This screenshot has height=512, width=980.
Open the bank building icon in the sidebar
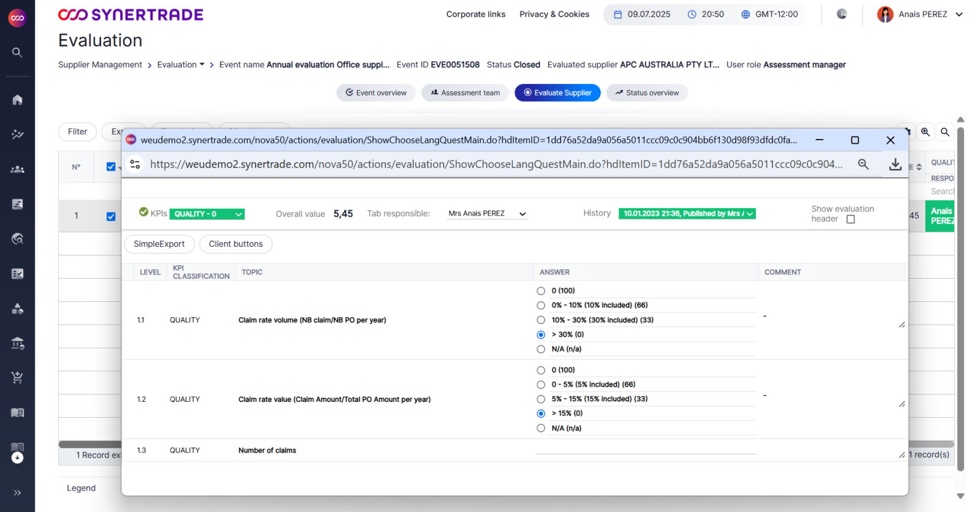coord(17,344)
